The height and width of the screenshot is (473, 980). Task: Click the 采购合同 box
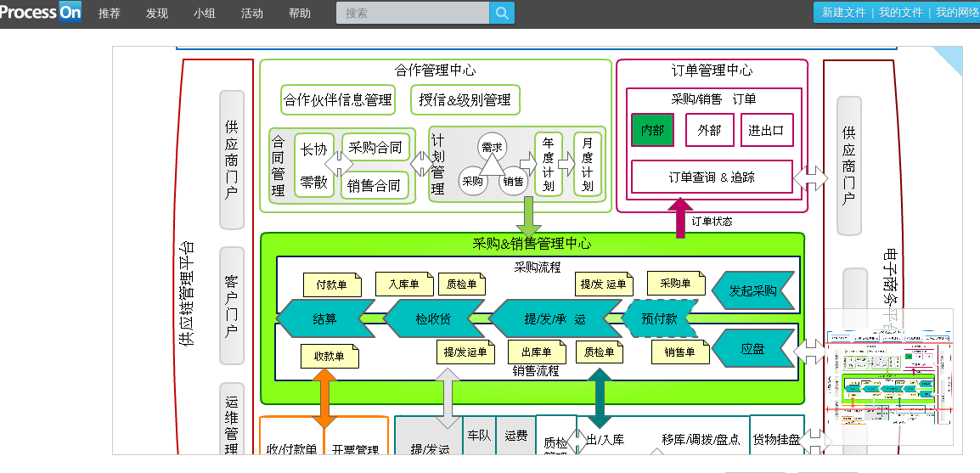coord(375,148)
